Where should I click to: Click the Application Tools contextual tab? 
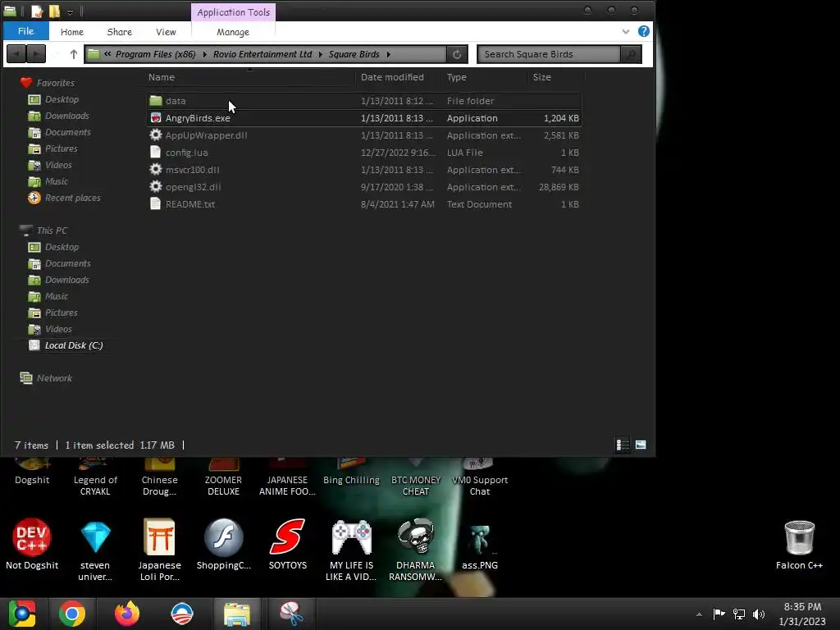[233, 11]
